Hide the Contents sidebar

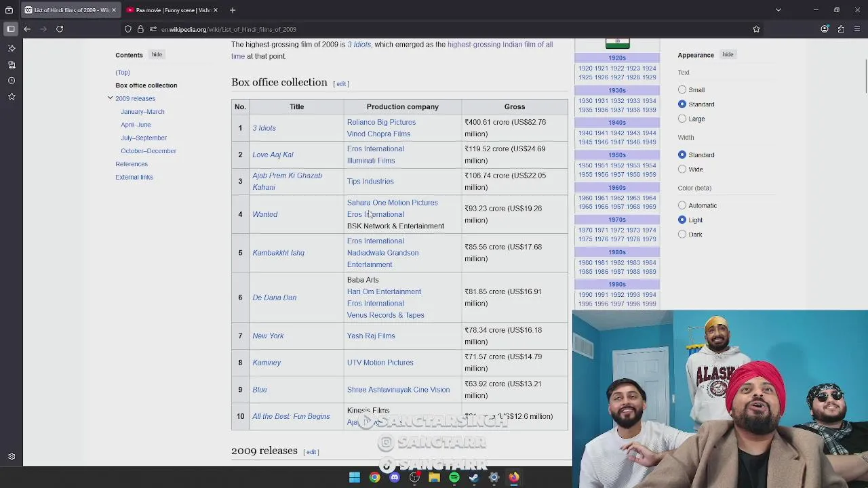pyautogui.click(x=157, y=54)
